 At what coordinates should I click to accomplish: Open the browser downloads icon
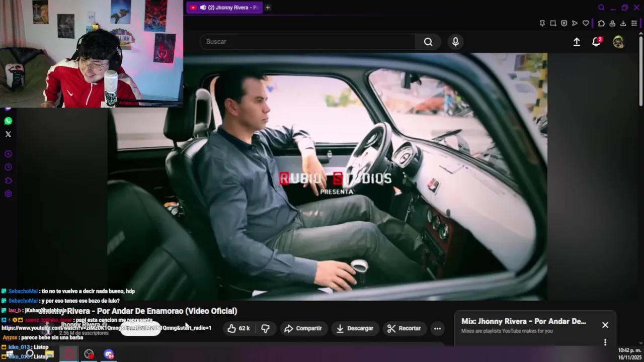[x=623, y=23]
